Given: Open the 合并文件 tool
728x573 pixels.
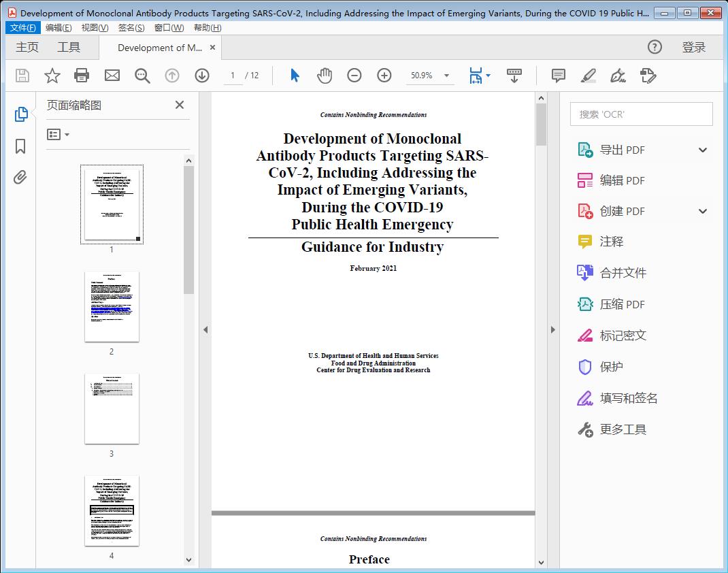Looking at the screenshot, I should coord(623,273).
